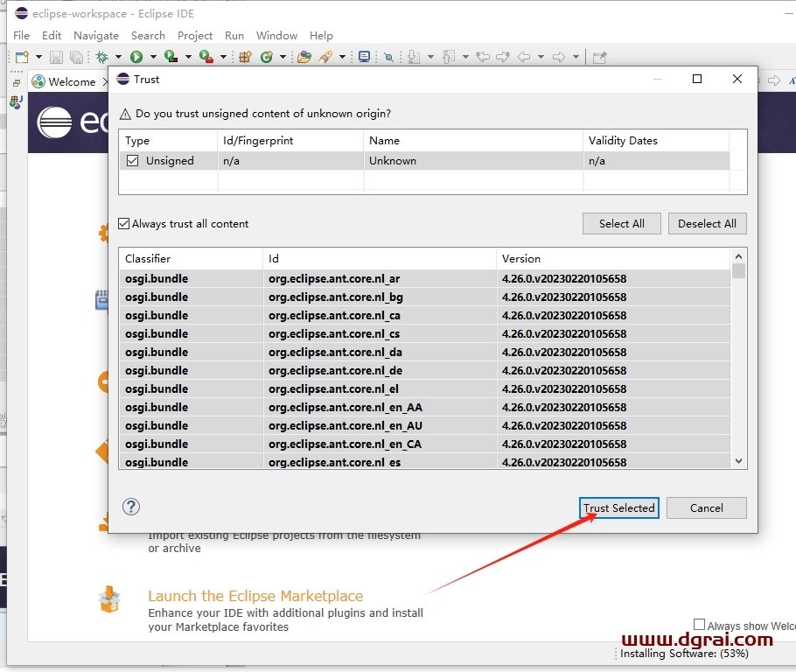
Task: Click the Classifier column header
Action: 191,258
